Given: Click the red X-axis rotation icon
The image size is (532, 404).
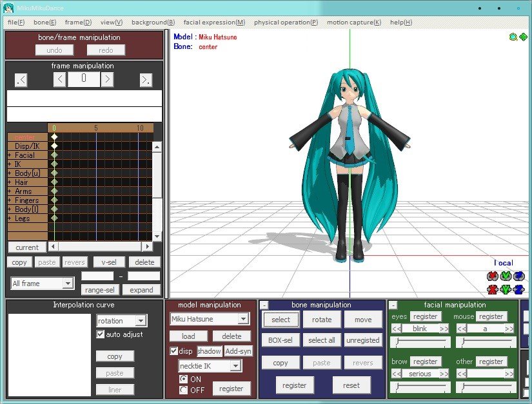Looking at the screenshot, I should (492, 276).
